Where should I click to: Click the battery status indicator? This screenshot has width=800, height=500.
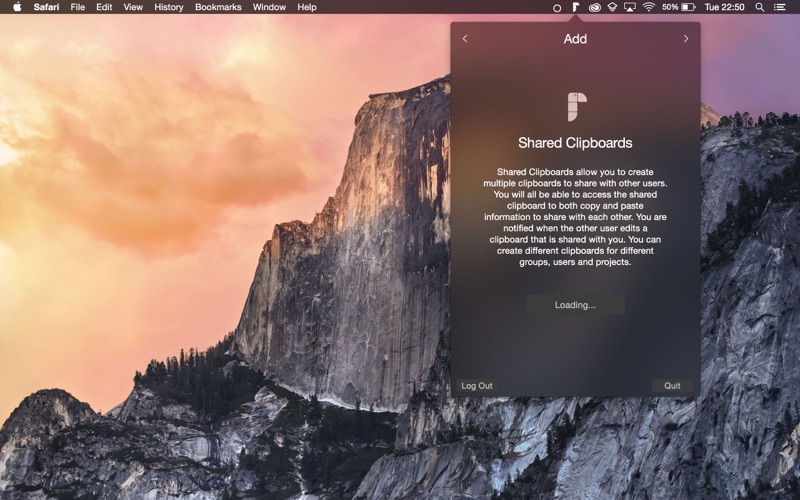(679, 7)
